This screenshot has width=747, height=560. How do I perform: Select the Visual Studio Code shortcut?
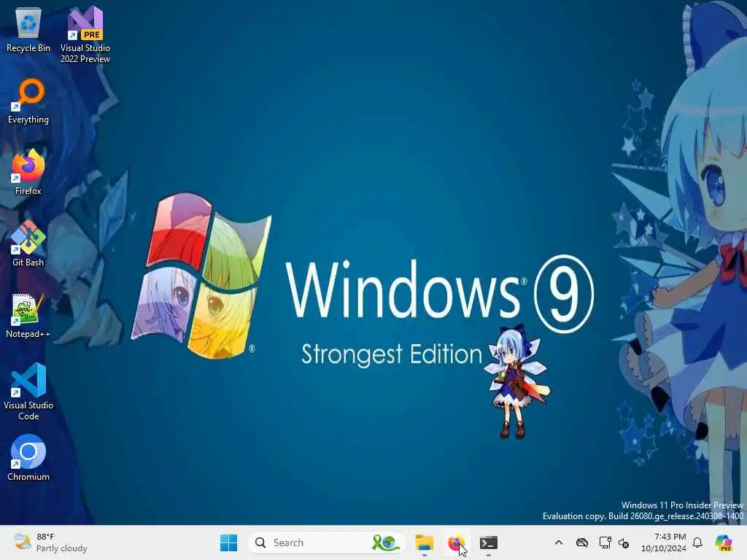click(x=28, y=392)
